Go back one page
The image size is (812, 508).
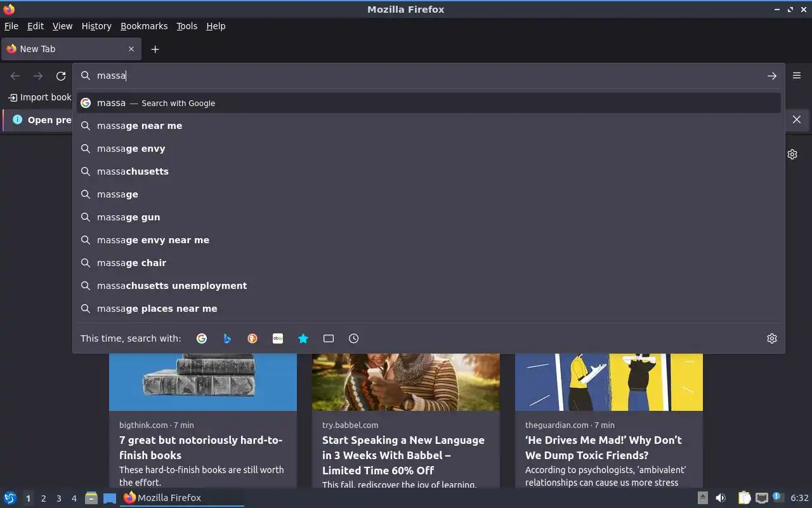click(15, 76)
